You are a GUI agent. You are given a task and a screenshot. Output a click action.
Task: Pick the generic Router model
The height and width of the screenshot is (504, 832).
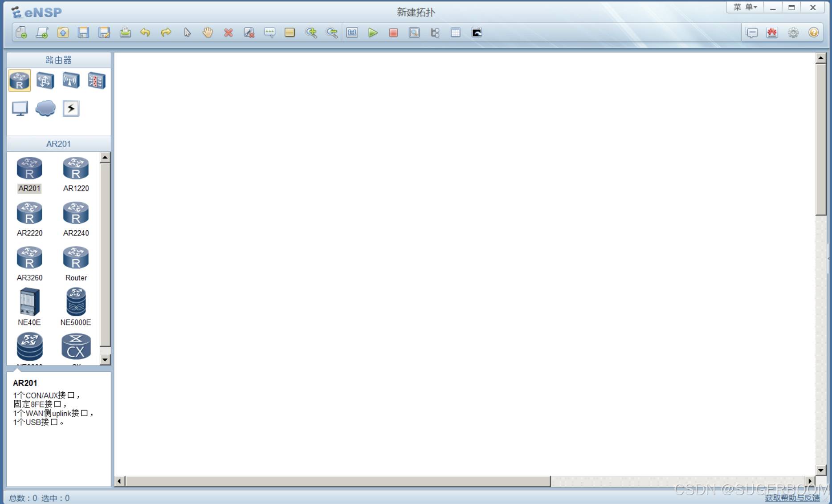[x=76, y=264]
